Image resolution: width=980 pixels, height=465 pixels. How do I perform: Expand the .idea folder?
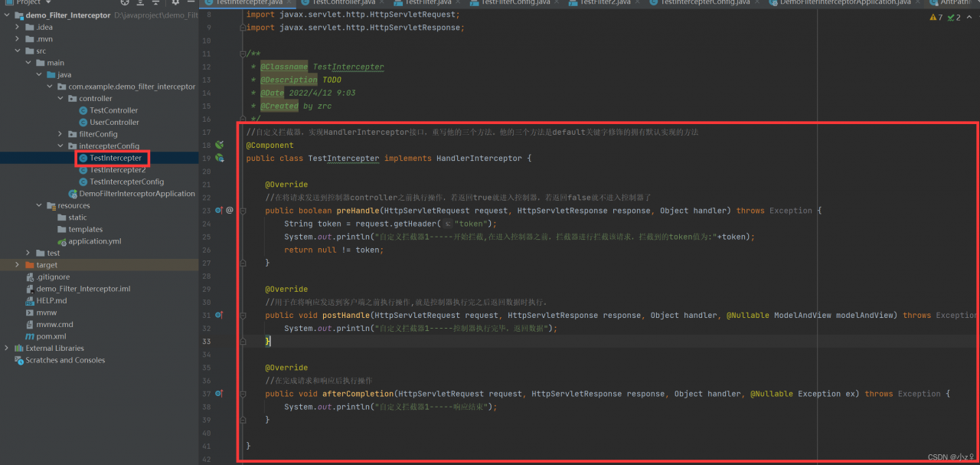point(18,28)
